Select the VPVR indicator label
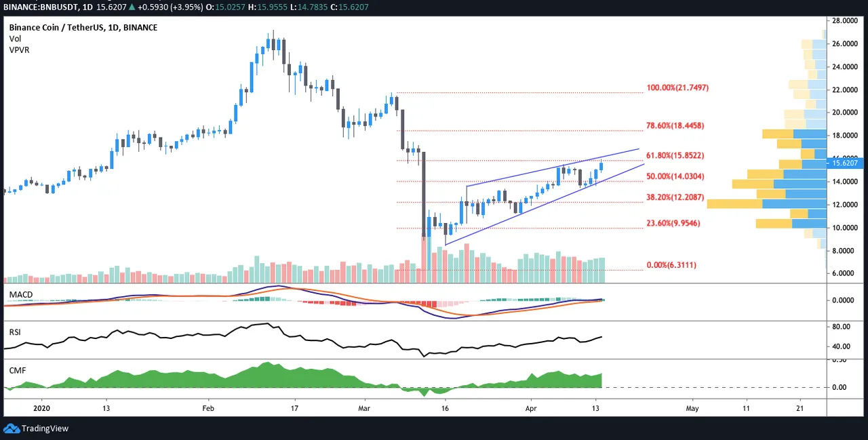 pos(19,50)
